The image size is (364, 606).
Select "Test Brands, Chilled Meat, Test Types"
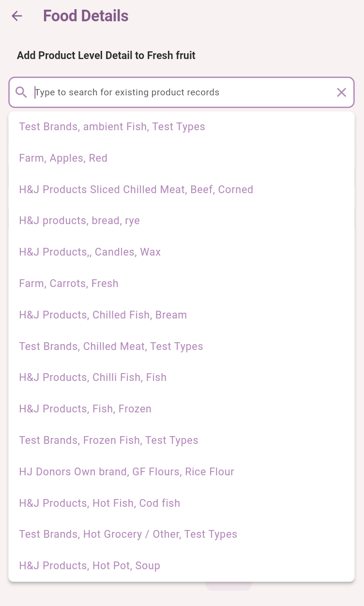[x=111, y=347]
